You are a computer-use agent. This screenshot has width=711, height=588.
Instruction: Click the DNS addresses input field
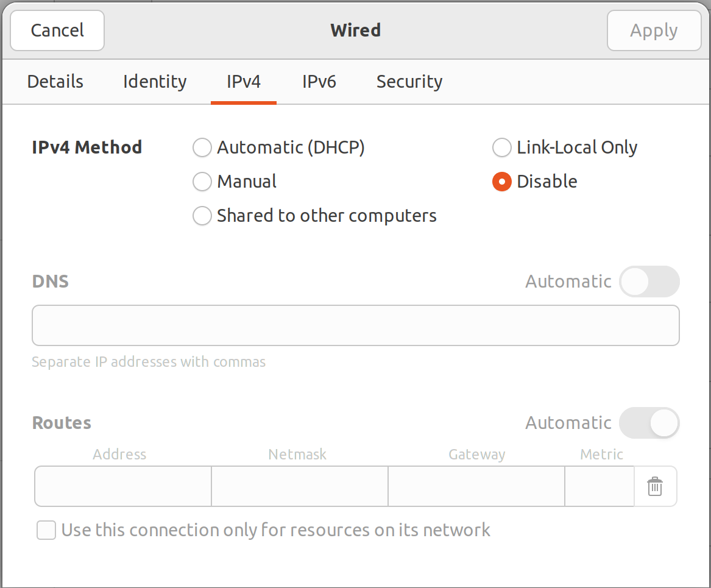355,325
